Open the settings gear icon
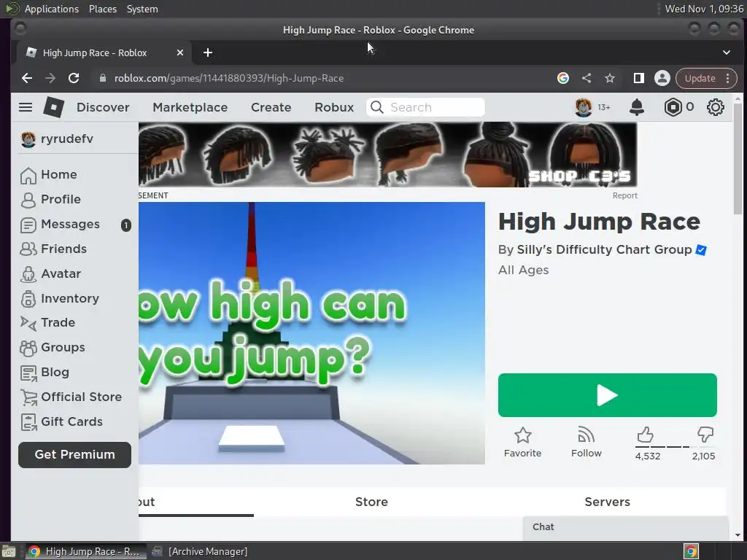The width and height of the screenshot is (747, 560). 715,107
